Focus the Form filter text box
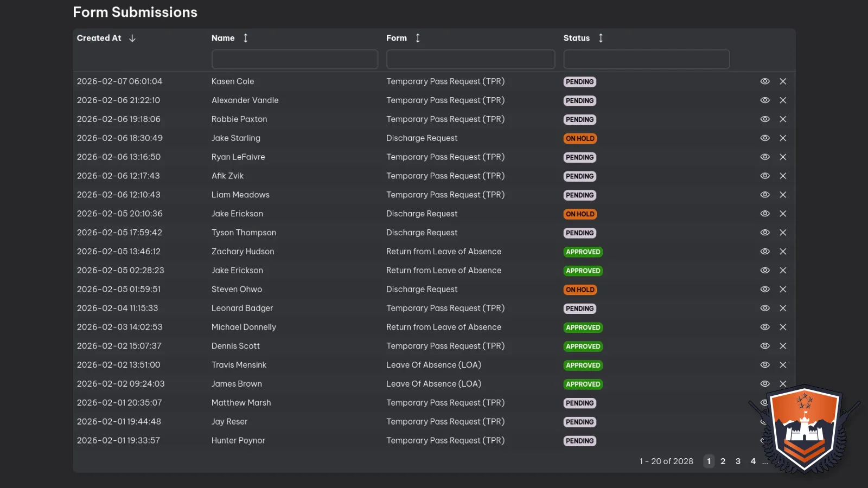Viewport: 868px width, 488px height. click(470, 59)
